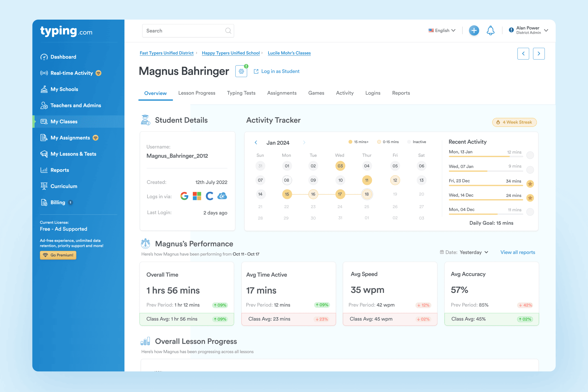
Task: Click the student settings gear icon
Action: (x=241, y=71)
